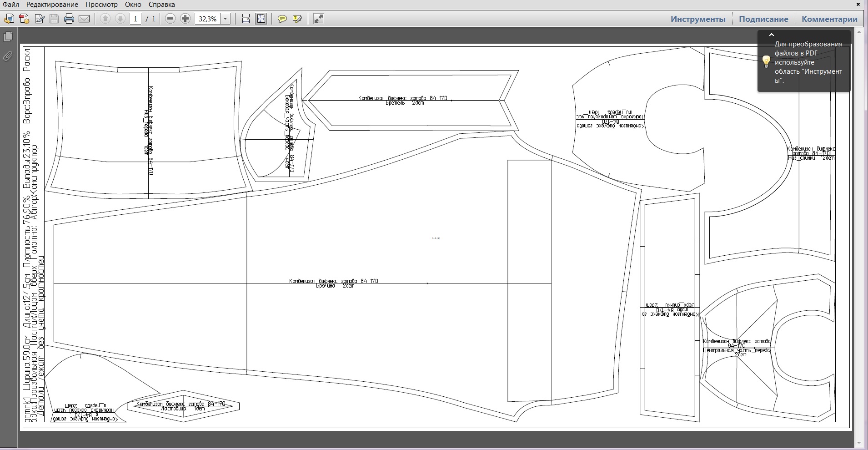Open the Справка menu
The width and height of the screenshot is (868, 450).
click(161, 5)
